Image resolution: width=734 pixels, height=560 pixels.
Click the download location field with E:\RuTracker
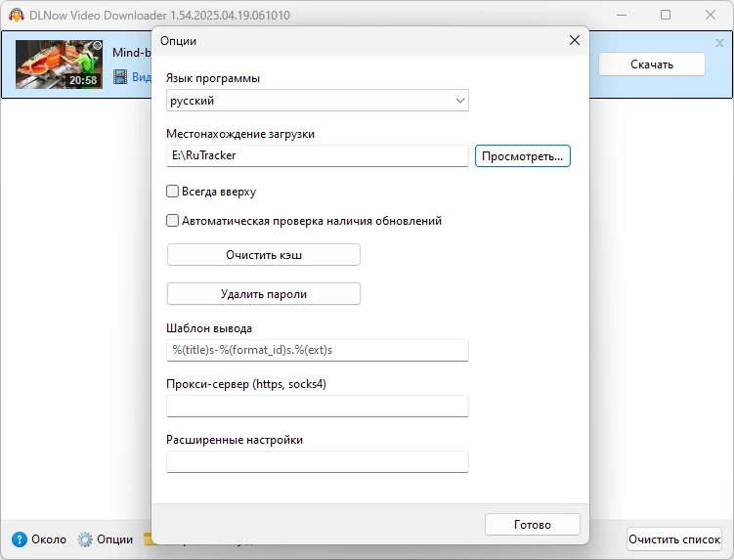coord(318,155)
